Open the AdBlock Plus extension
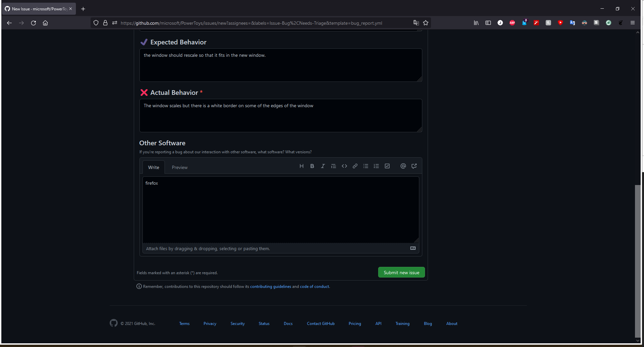Screen dimensions: 644x347 point(512,23)
